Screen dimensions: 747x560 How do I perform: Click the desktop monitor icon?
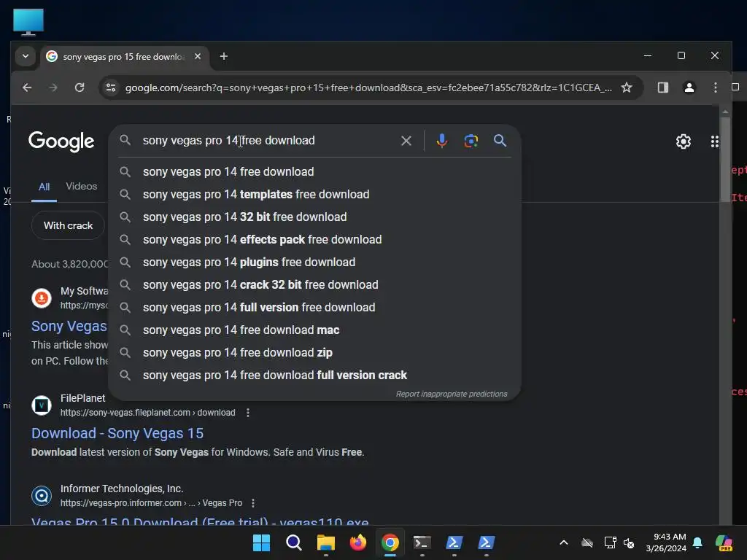pyautogui.click(x=28, y=22)
